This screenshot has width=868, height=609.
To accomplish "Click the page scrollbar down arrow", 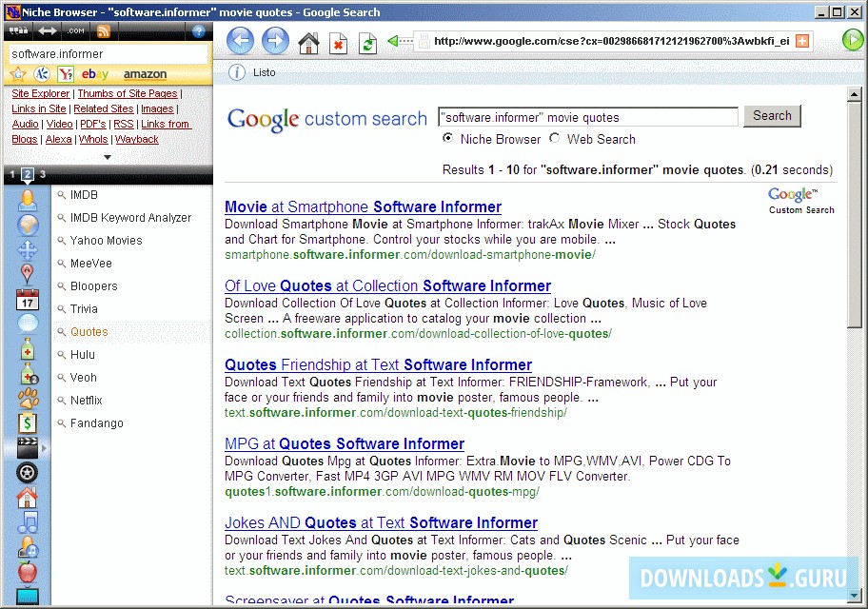I will click(x=854, y=595).
